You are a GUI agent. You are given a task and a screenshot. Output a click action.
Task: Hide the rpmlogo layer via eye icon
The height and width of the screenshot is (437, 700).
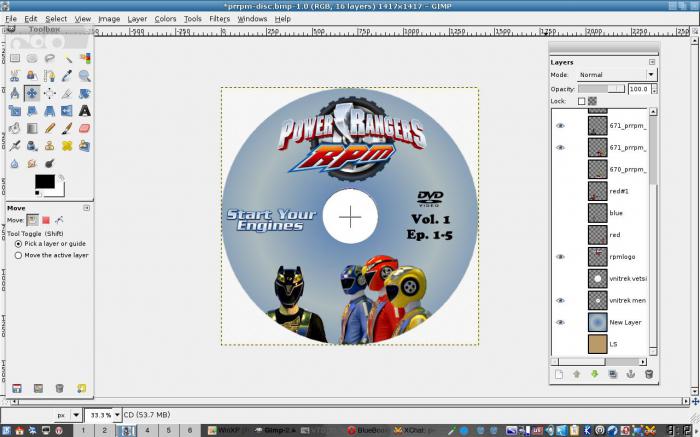pyautogui.click(x=560, y=257)
